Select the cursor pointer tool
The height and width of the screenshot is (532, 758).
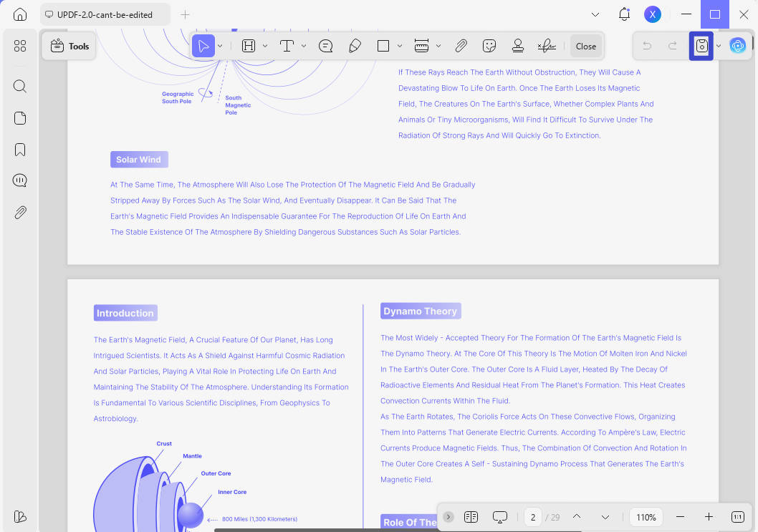coord(203,47)
